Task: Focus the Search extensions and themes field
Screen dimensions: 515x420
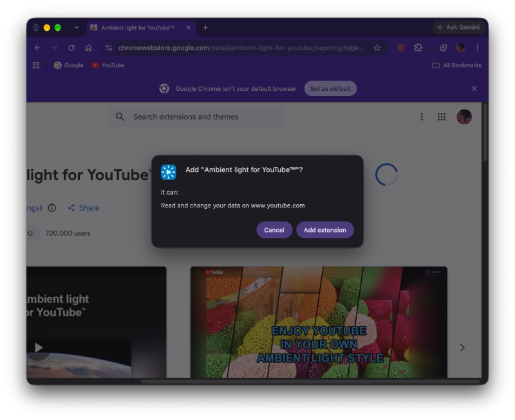Action: tap(196, 117)
